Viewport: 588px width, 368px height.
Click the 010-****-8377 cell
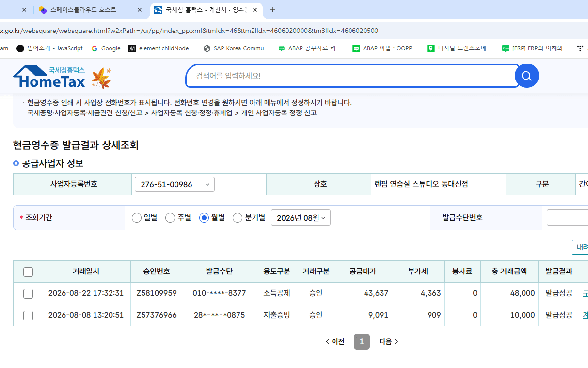219,293
